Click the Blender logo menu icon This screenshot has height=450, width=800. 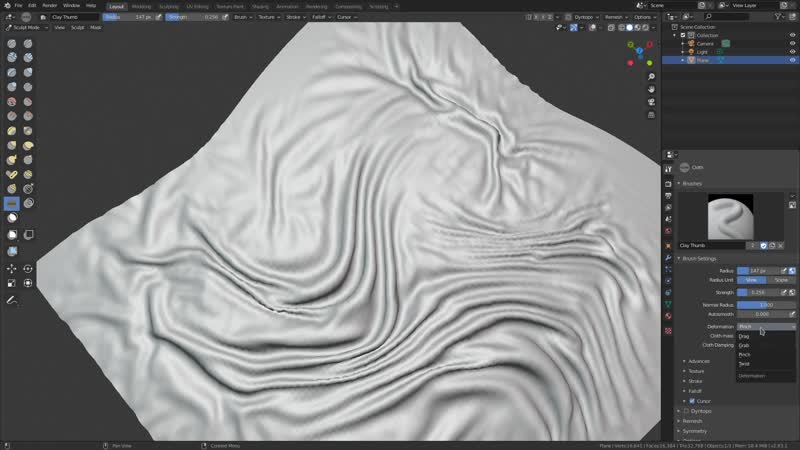pos(7,6)
